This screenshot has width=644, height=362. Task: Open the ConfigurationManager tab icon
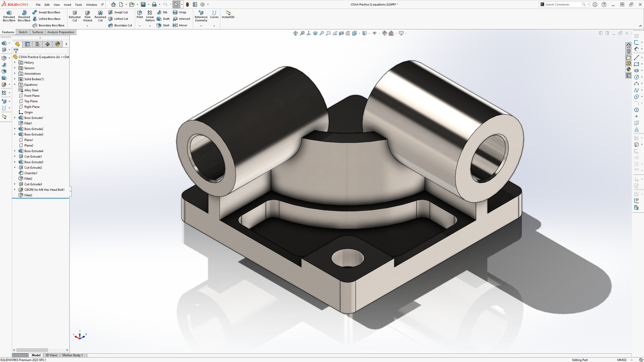[37, 44]
